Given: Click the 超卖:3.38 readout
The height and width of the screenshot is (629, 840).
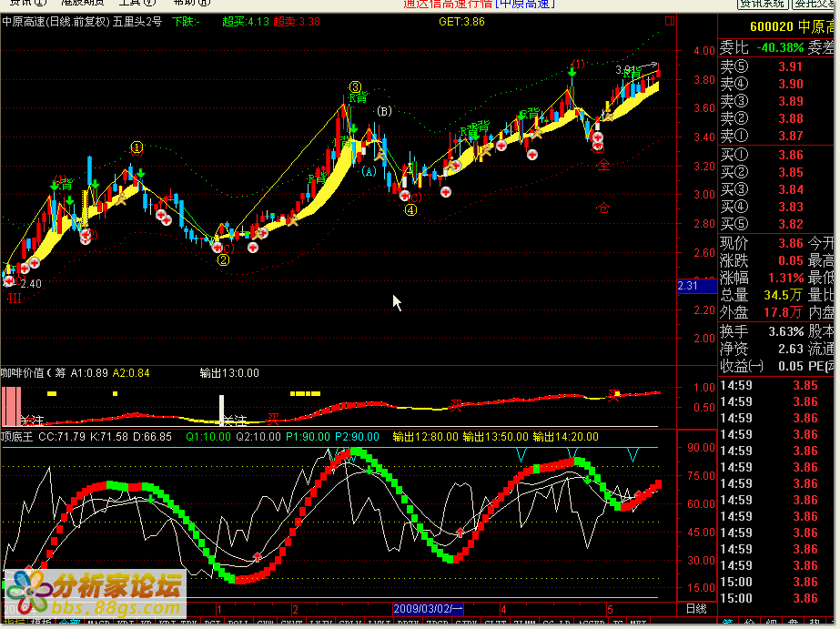Looking at the screenshot, I should click(x=297, y=22).
